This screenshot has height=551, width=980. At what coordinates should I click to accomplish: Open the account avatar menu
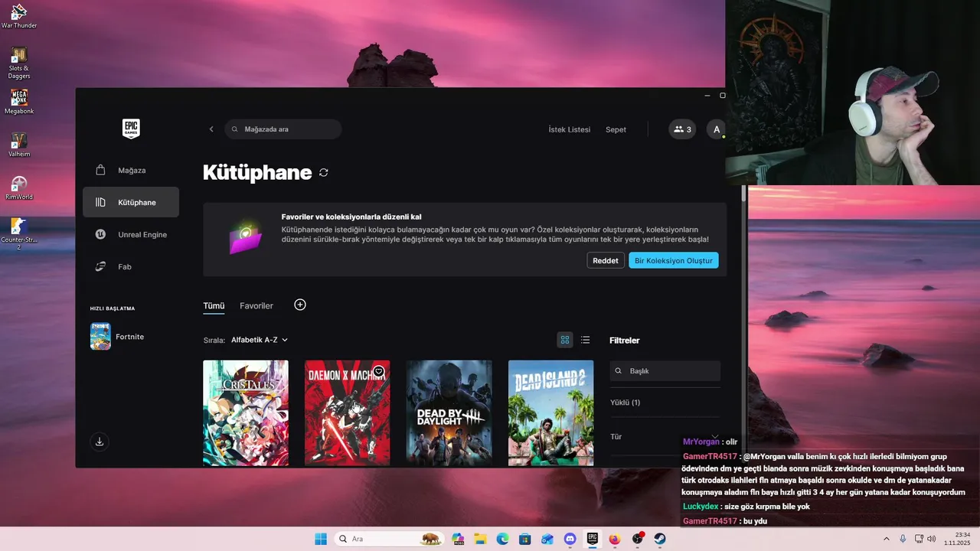[716, 129]
